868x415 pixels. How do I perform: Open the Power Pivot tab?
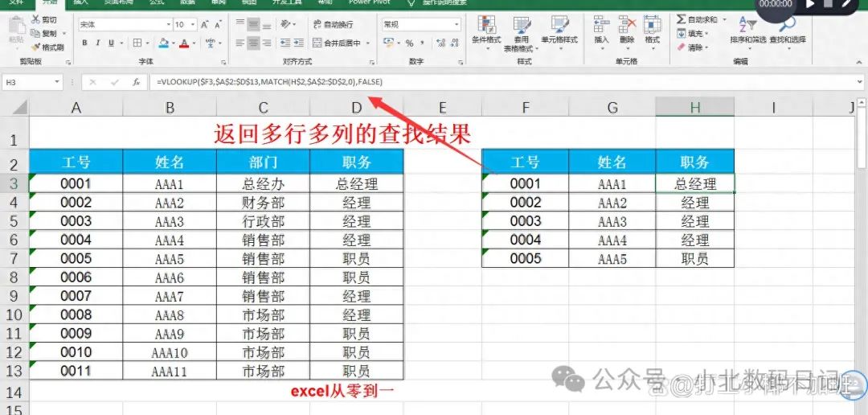pos(369,2)
